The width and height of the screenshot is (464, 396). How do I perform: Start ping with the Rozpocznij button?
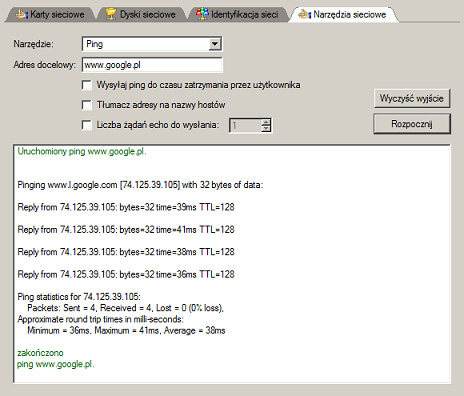pos(412,124)
